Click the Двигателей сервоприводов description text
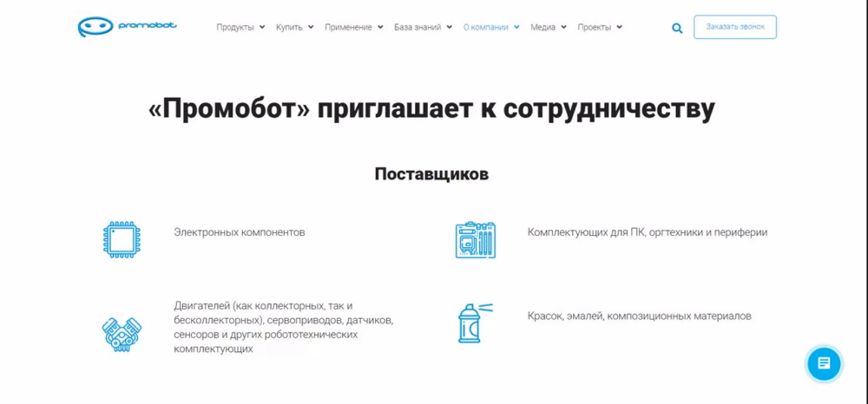 [x=284, y=327]
